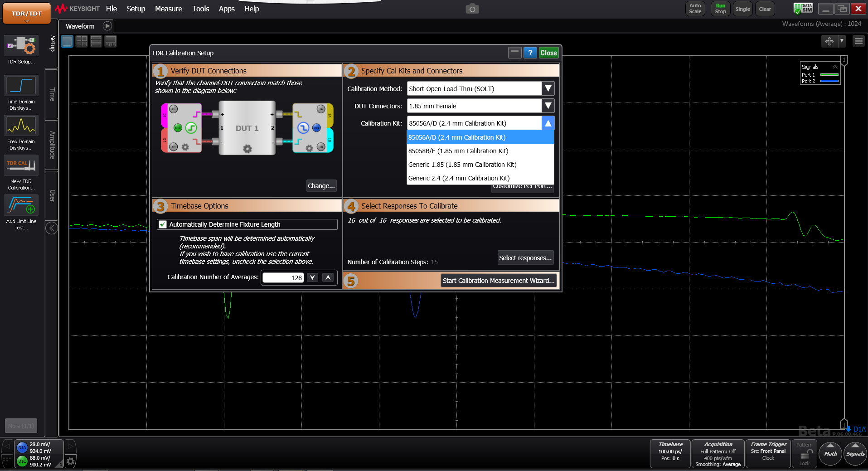
Task: Increase Calibration Number of Averages
Action: coord(328,277)
